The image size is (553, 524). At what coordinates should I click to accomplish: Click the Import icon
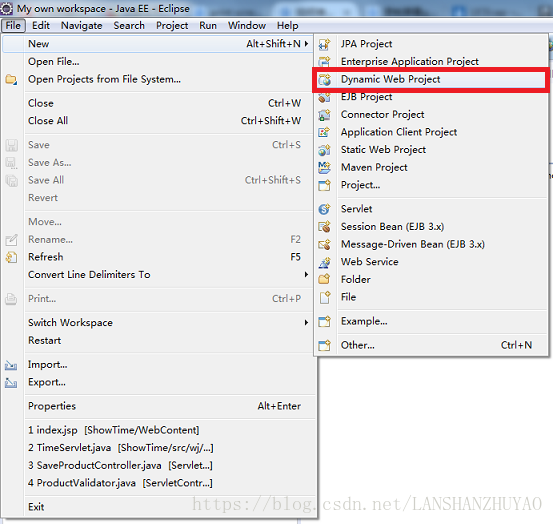(x=11, y=365)
